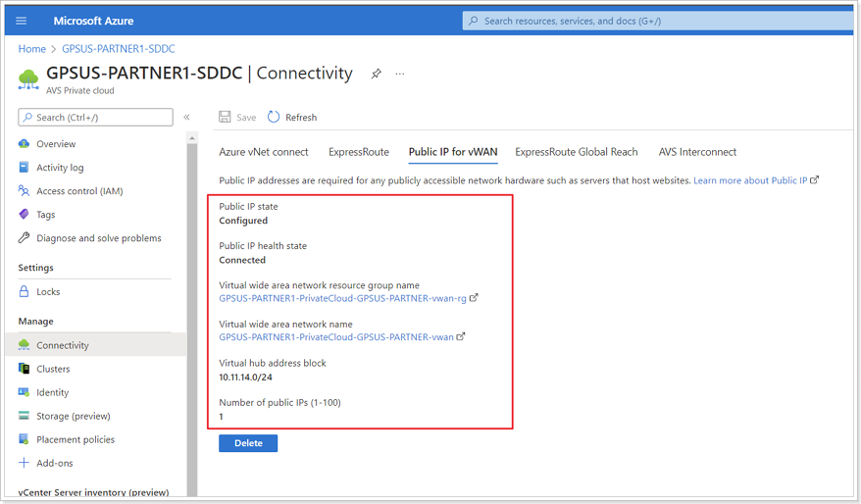
Task: Click the wrench icon for Diagnose
Action: [x=24, y=237]
